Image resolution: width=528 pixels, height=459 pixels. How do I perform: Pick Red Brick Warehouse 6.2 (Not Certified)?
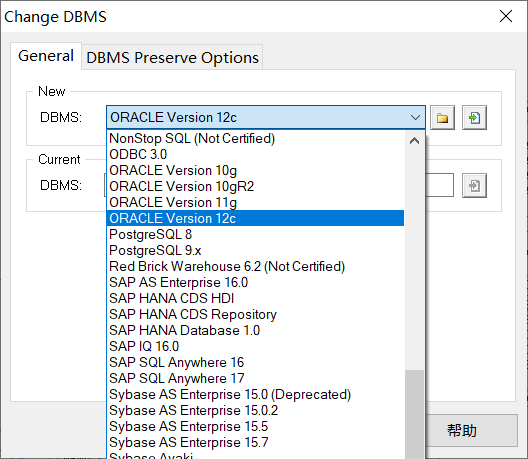coord(255,266)
